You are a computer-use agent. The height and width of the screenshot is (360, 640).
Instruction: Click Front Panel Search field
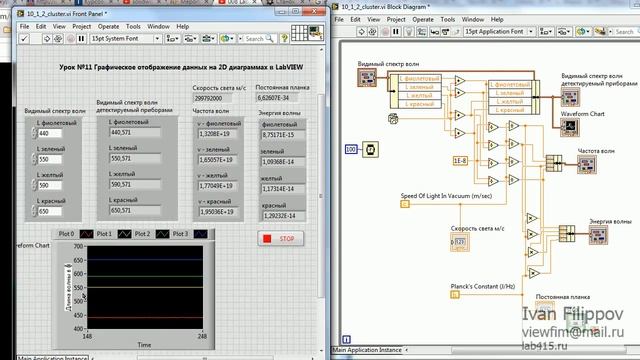pos(258,39)
